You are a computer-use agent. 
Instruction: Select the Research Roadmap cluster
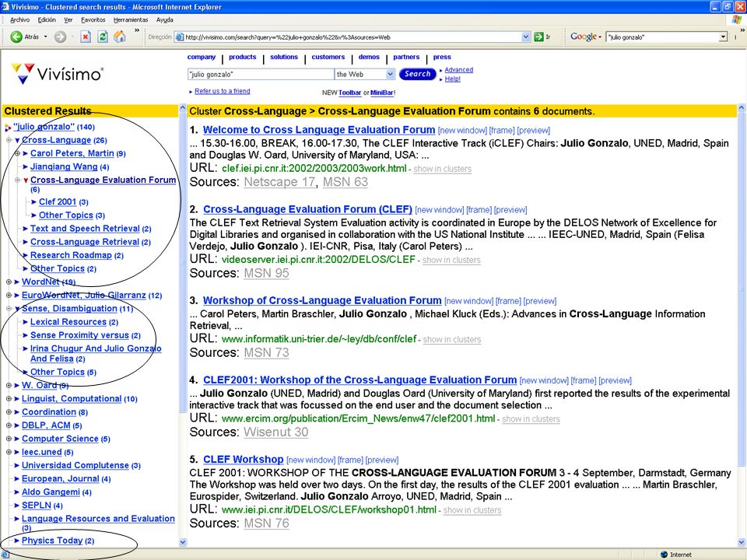tap(71, 255)
